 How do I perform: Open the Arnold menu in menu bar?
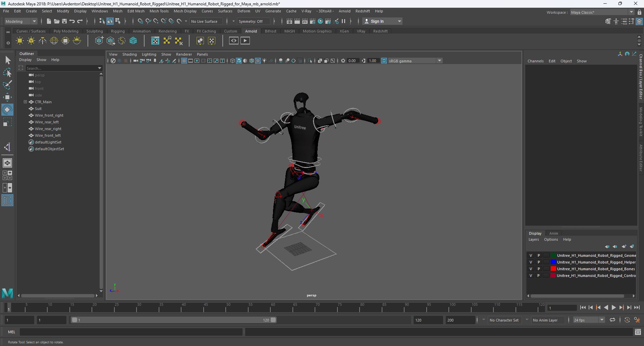[344, 11]
